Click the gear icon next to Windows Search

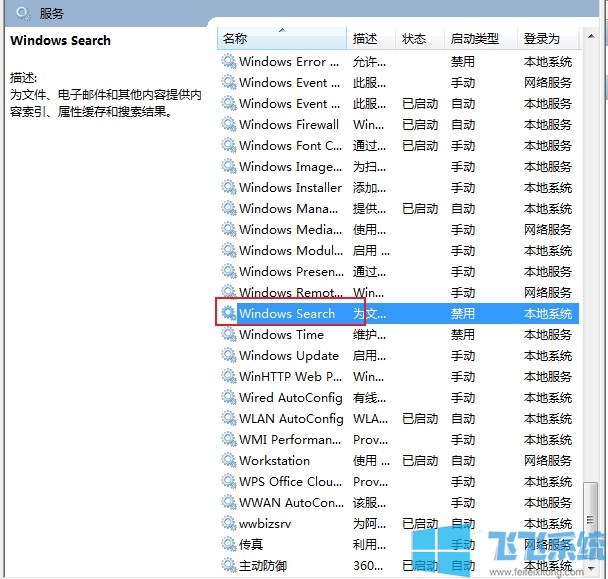point(229,314)
